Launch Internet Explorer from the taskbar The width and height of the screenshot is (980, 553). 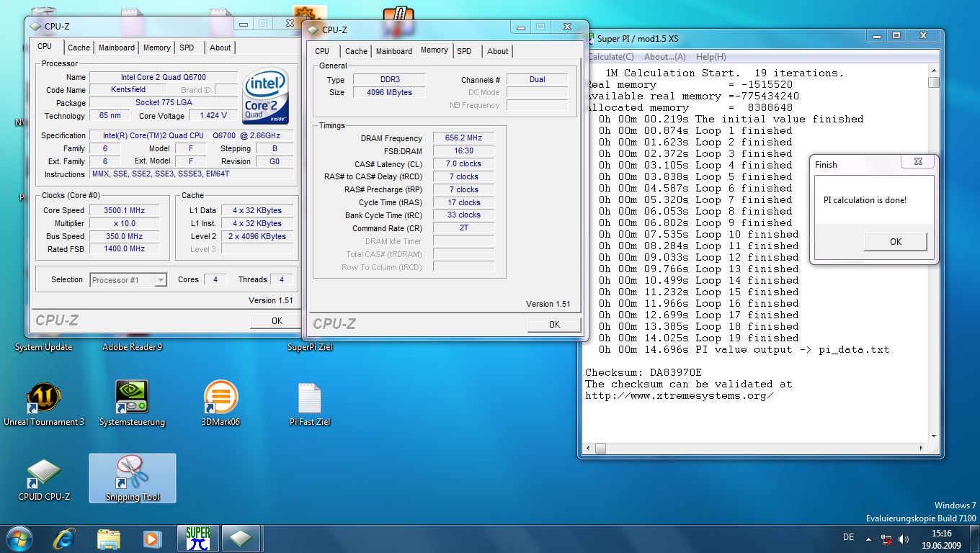click(65, 538)
